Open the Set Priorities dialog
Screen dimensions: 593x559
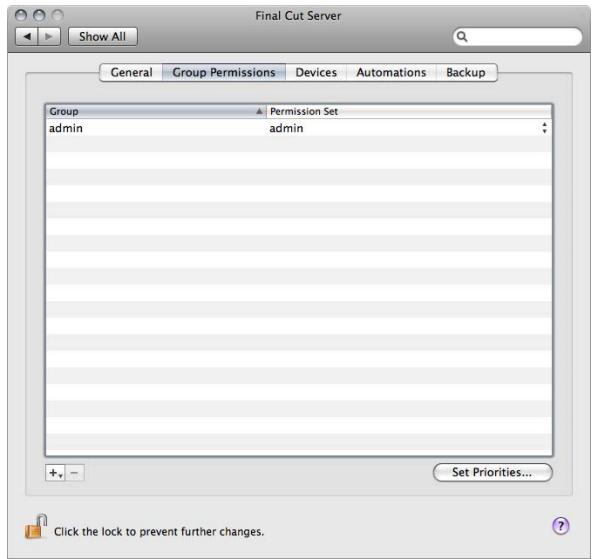click(492, 472)
